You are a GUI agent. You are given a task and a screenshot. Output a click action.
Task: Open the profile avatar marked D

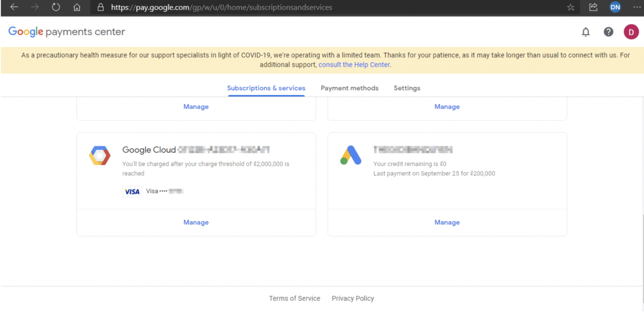(x=631, y=31)
